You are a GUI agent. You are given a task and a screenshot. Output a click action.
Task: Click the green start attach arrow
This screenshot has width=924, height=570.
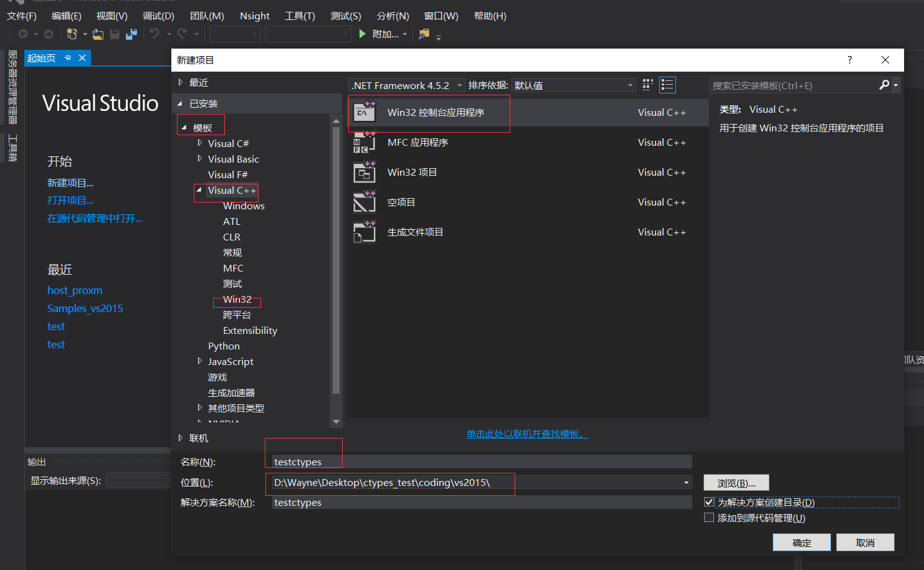pyautogui.click(x=363, y=34)
